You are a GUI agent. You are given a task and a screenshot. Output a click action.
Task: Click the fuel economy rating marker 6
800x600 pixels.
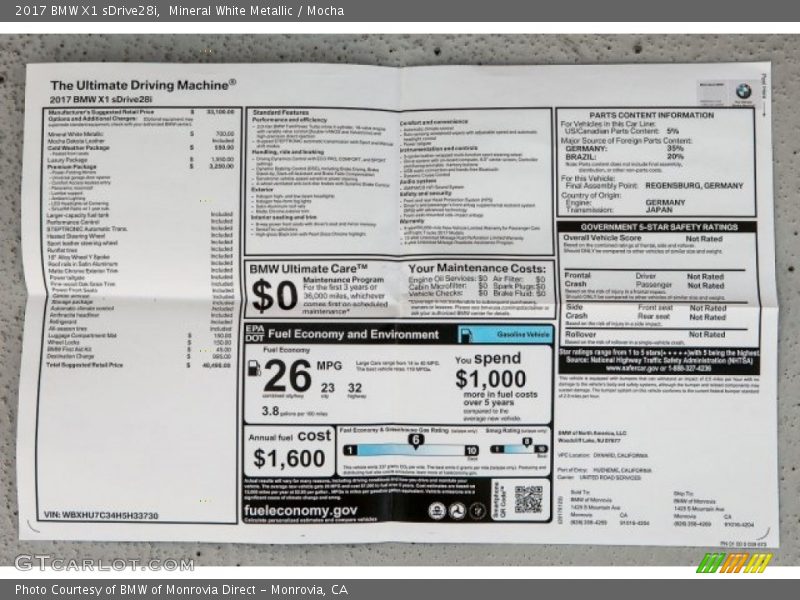[x=416, y=440]
